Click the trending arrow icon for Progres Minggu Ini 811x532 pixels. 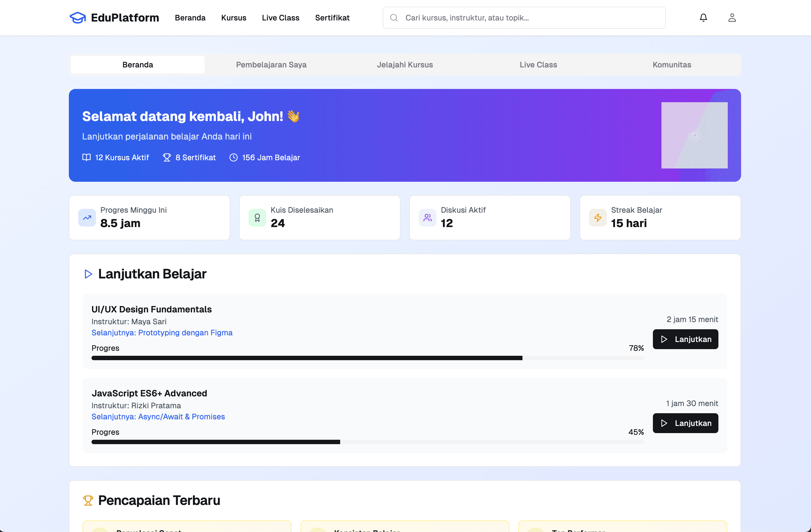87,218
